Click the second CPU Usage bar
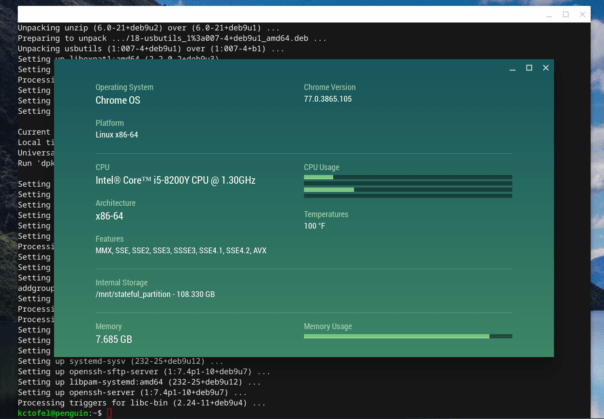Screen dimensions: 604x419 point(408,183)
